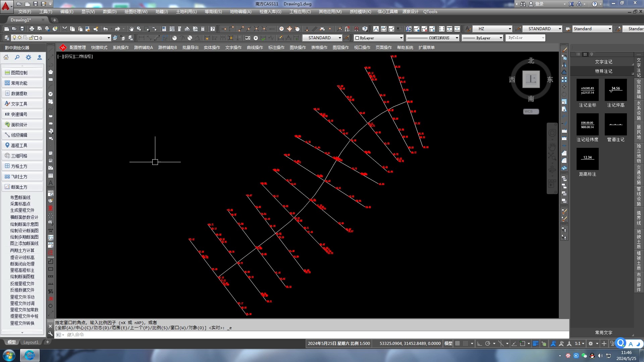644x362 pixels.
Task: Click the 方格土方 panel button
Action: pos(22,166)
